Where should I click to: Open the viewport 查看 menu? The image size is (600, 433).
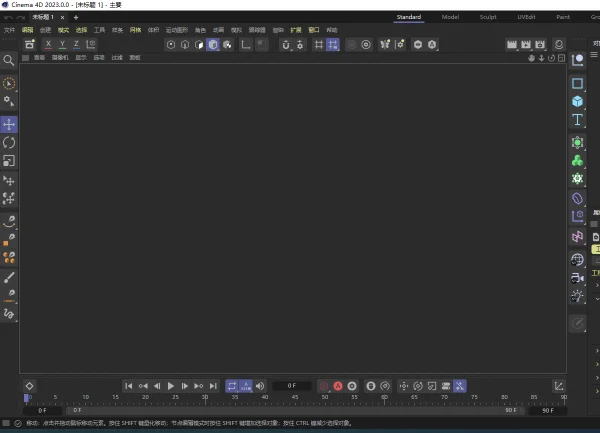tap(39, 58)
